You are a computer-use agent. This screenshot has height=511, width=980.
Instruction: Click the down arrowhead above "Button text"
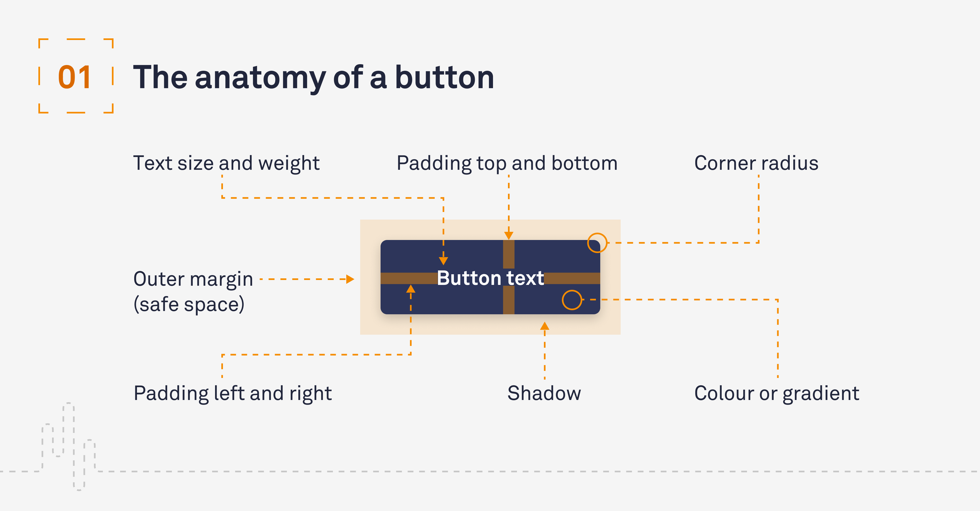[x=443, y=260]
